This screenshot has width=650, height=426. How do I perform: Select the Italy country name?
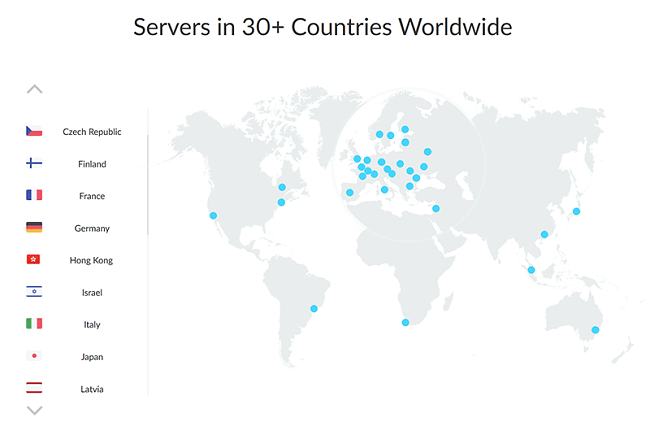[x=92, y=324]
